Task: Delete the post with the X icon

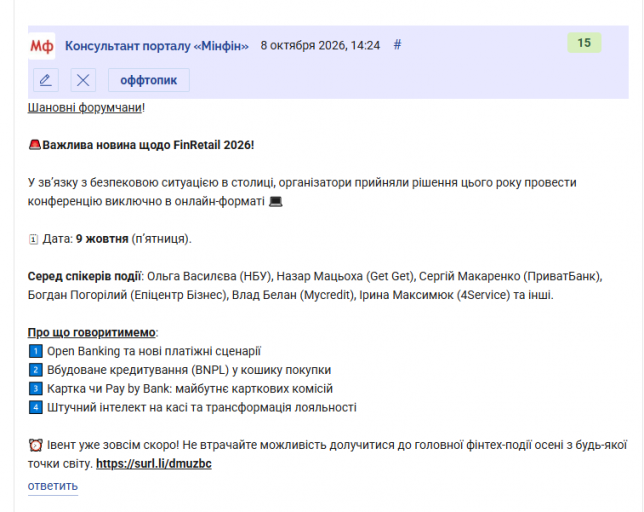Action: (83, 80)
